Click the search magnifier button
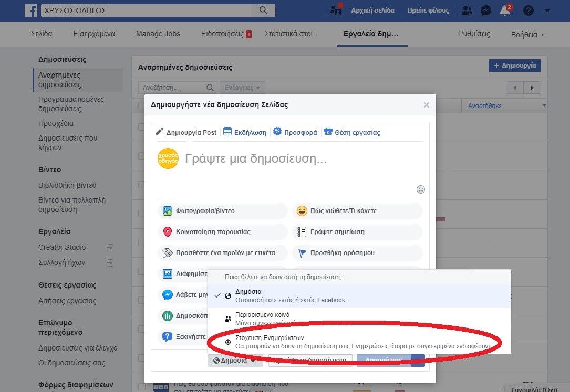Screen dimensions: 570x392 (263, 10)
